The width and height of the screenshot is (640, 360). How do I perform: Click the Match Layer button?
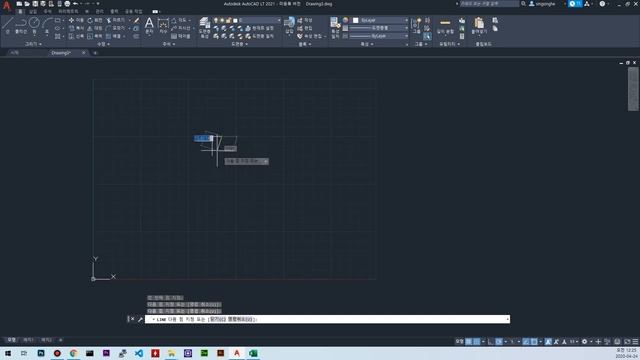[x=259, y=36]
